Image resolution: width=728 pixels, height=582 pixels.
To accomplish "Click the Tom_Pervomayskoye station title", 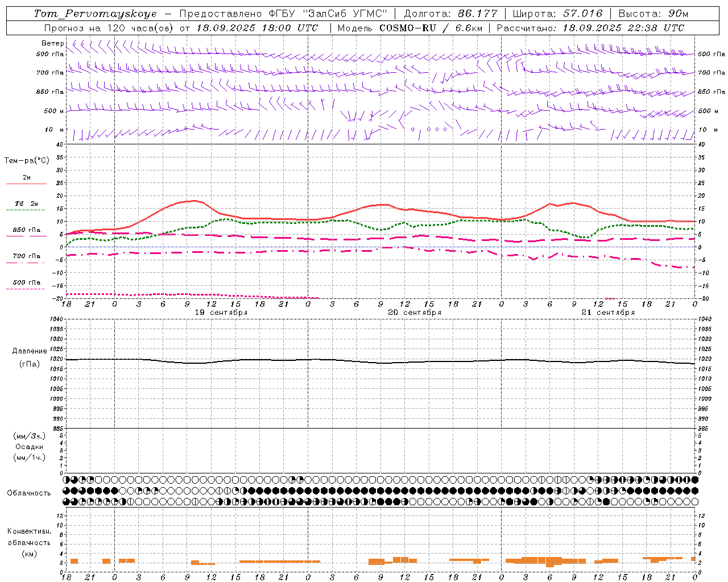I will click(x=95, y=14).
